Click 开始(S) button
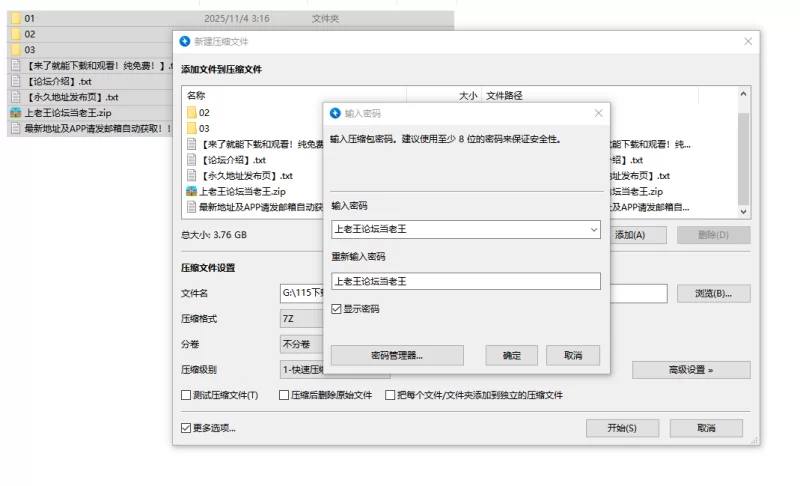Screen dimensions: 800x486 pyautogui.click(x=622, y=428)
